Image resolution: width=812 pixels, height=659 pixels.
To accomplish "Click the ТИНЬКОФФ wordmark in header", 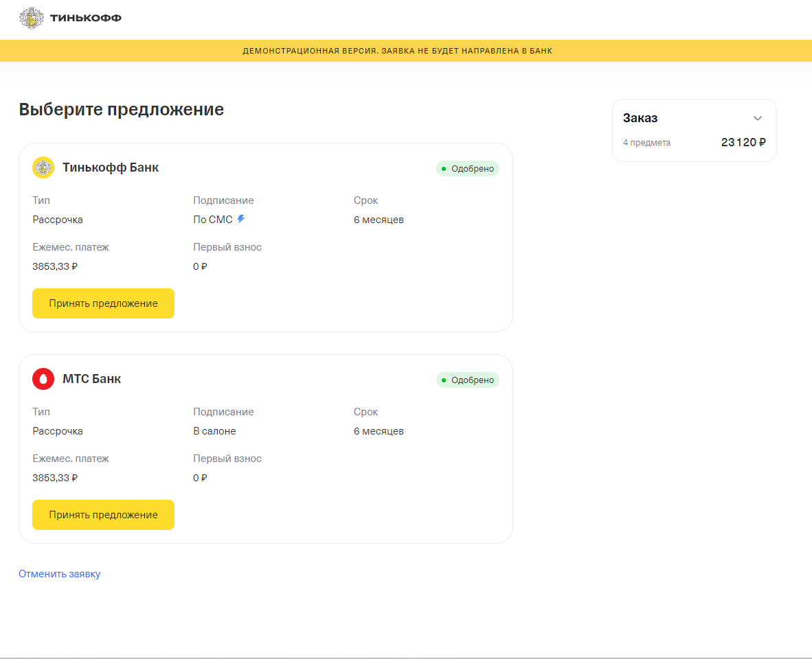I will point(86,18).
